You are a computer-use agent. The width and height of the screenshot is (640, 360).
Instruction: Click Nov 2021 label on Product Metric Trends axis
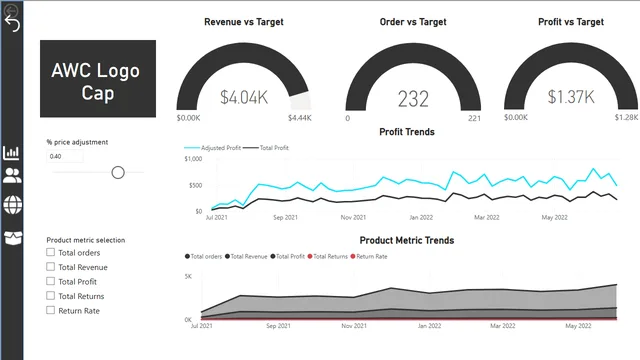354,326
